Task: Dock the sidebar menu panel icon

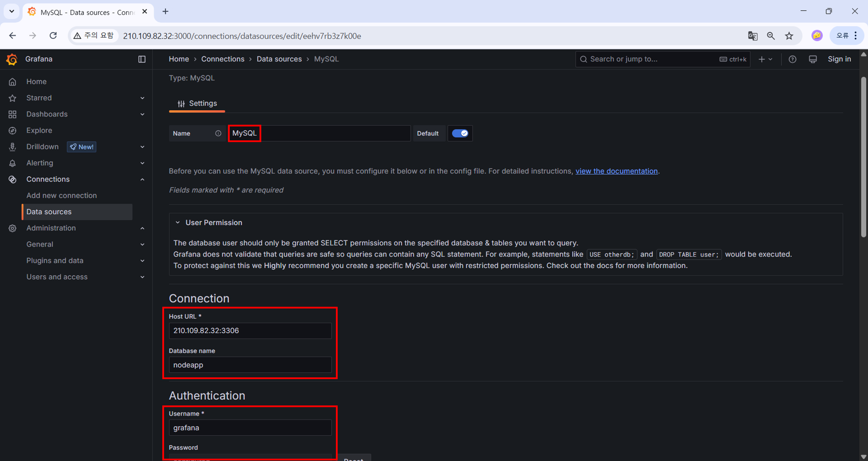Action: [142, 59]
